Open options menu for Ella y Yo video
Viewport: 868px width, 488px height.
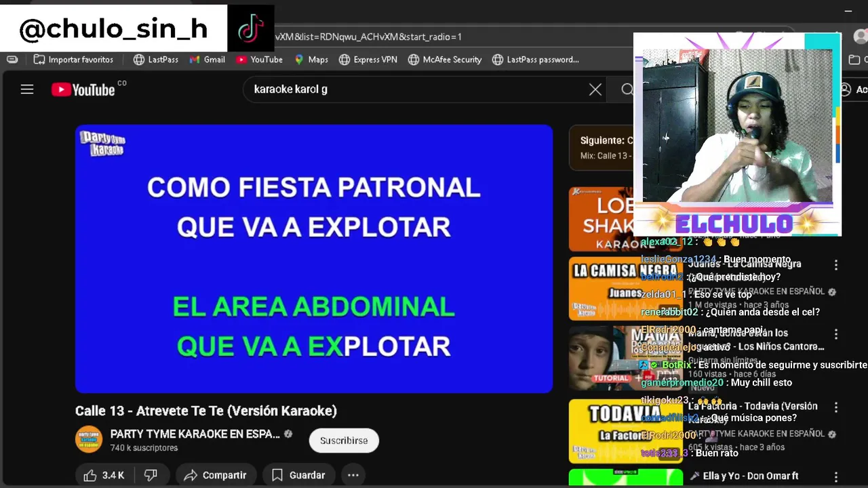pos(836,477)
